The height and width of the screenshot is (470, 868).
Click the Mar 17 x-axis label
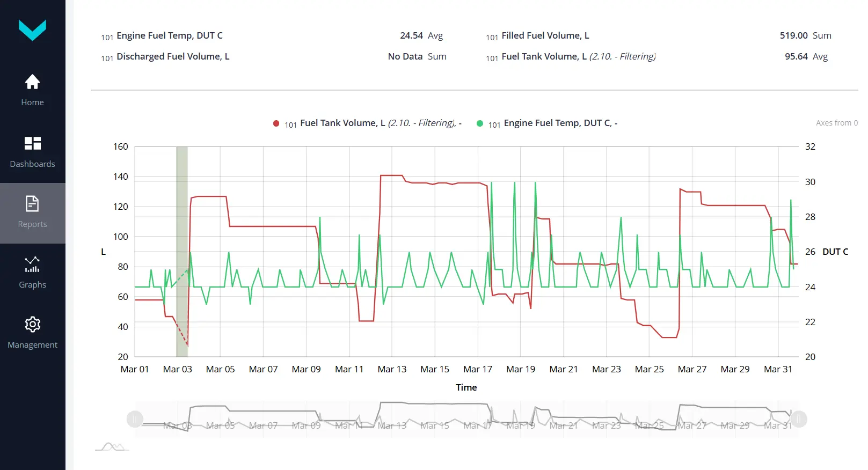[478, 369]
